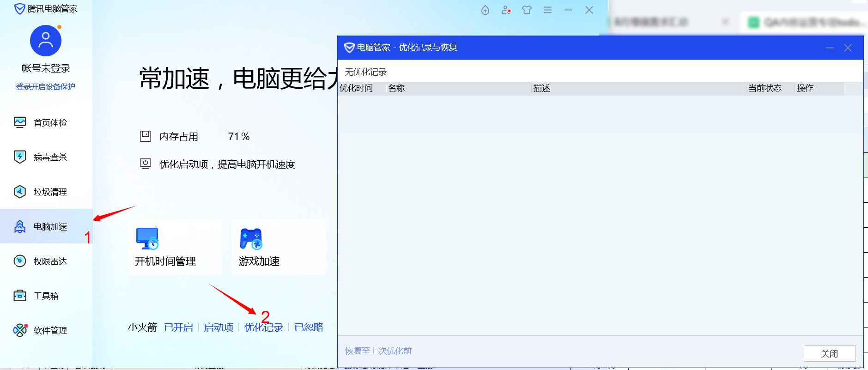Sort by 优化时间 column header

coord(356,88)
